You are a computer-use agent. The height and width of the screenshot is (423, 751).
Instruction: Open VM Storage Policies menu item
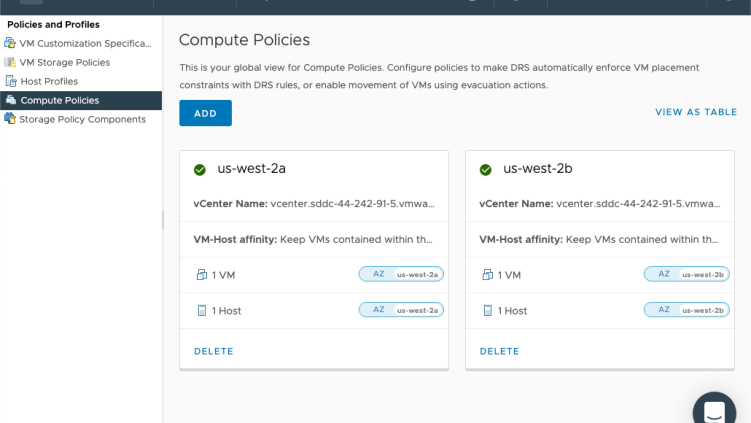pyautogui.click(x=65, y=62)
